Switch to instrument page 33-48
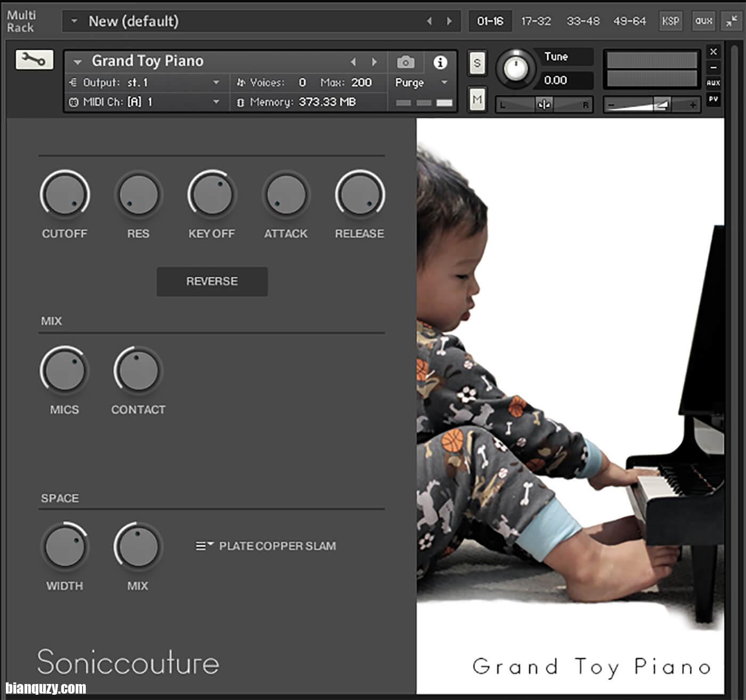Image resolution: width=746 pixels, height=700 pixels. coord(583,21)
